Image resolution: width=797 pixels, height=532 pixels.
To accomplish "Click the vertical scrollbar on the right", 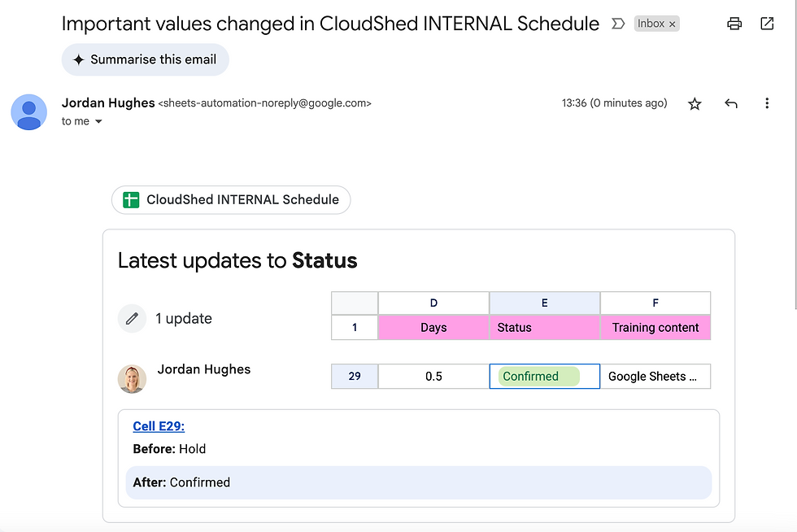I will tap(795, 154).
